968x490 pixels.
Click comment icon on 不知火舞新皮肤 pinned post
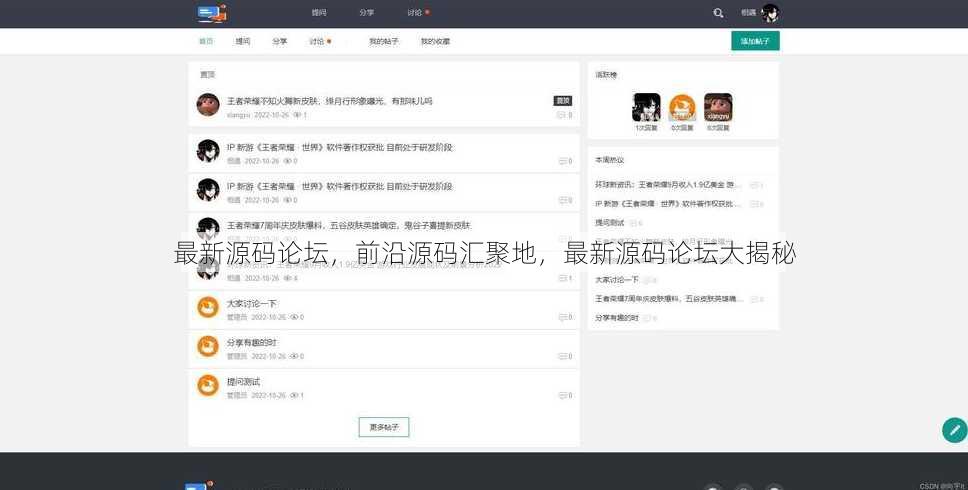(x=562, y=115)
